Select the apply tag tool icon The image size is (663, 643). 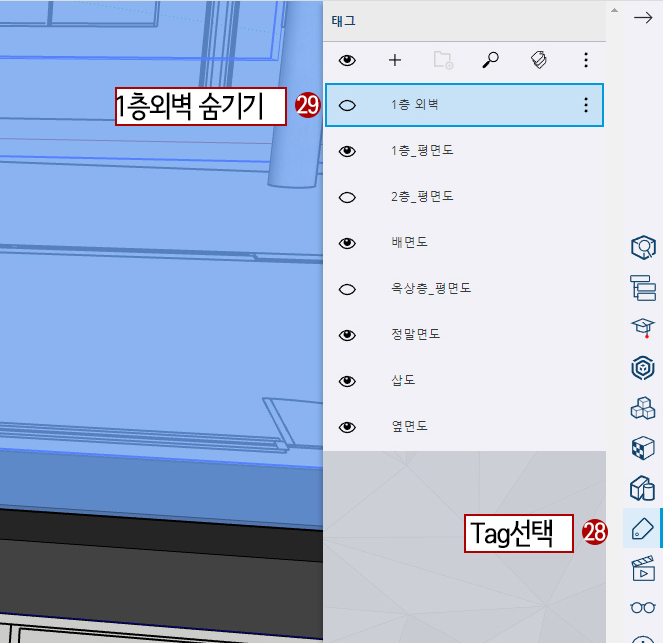click(539, 60)
